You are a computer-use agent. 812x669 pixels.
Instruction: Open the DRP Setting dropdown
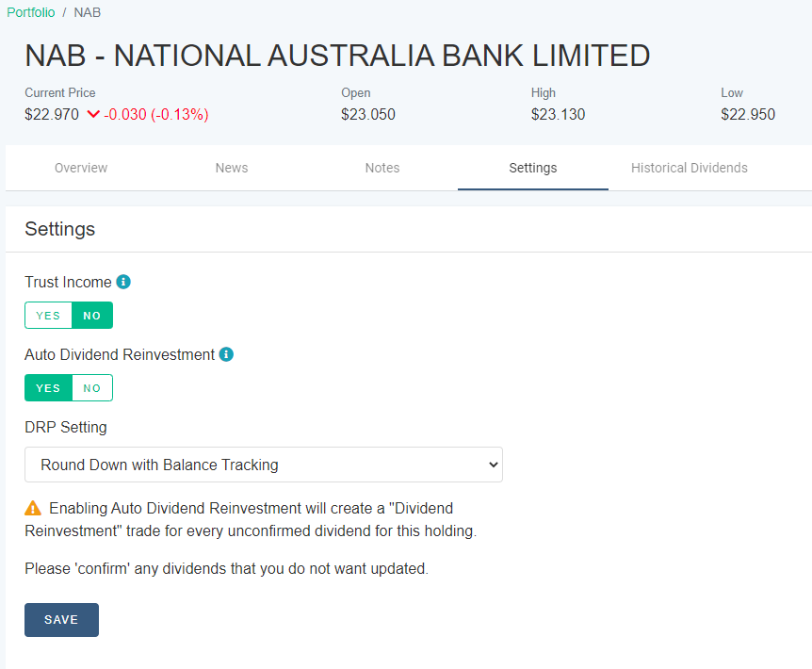pos(264,465)
